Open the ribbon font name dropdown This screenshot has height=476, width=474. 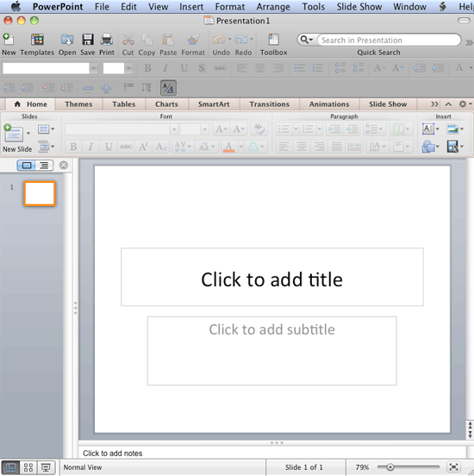click(x=174, y=129)
